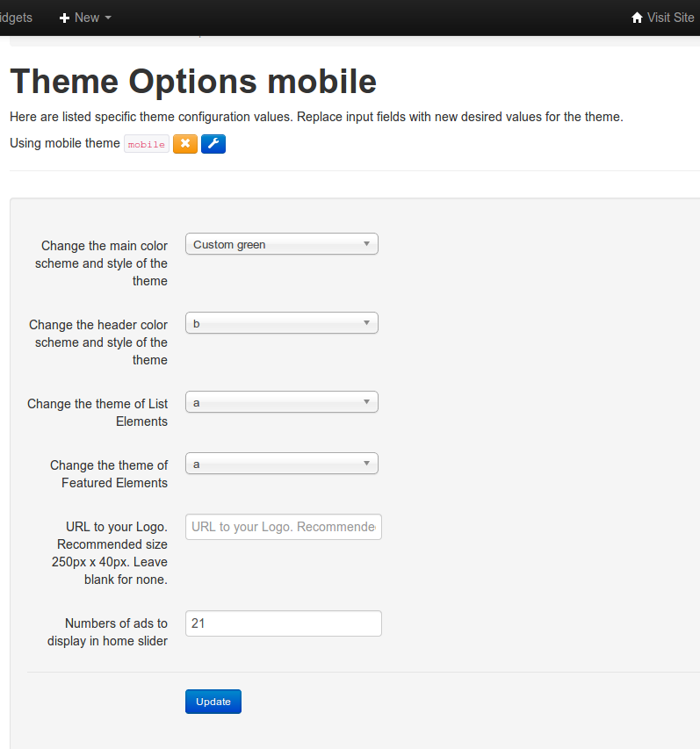This screenshot has height=749, width=700.
Task: Click the blue wrench options button
Action: click(213, 144)
